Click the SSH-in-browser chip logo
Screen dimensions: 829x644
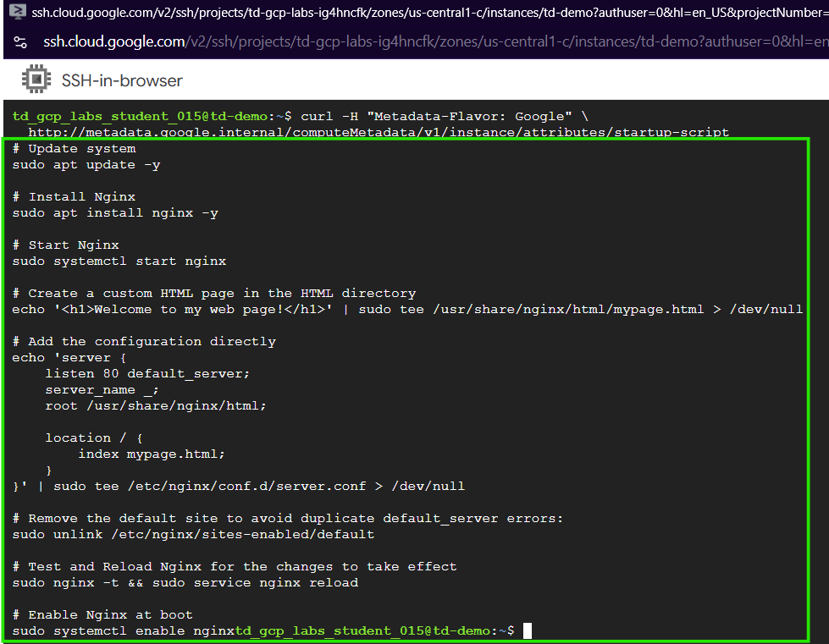click(x=36, y=80)
